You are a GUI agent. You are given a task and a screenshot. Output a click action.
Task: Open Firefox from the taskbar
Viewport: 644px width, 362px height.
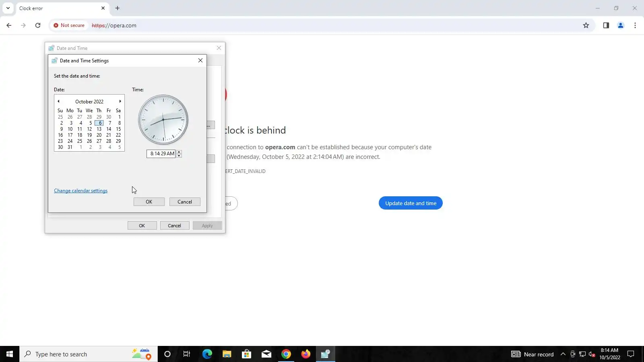[x=305, y=354]
